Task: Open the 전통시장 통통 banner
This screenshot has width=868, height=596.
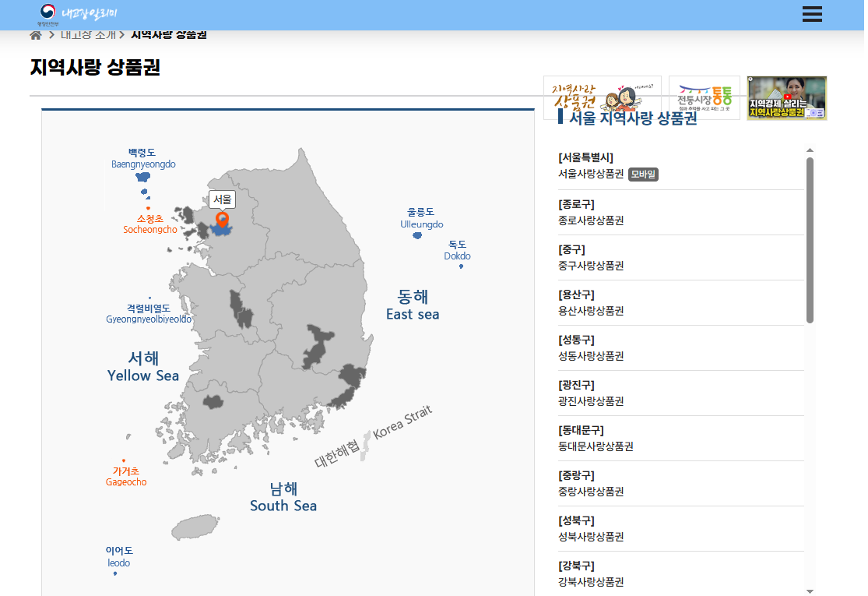Action: click(x=704, y=97)
